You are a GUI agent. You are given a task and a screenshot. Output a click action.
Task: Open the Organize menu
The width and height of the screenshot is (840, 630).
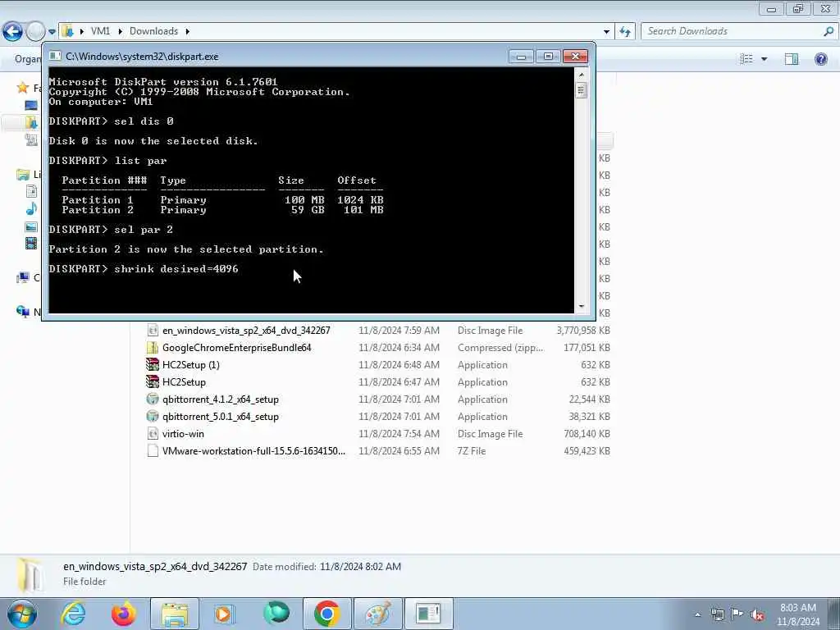28,59
